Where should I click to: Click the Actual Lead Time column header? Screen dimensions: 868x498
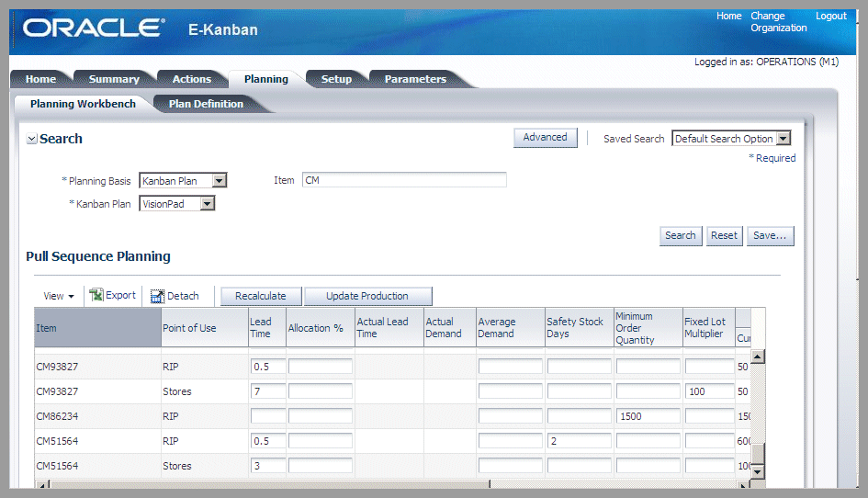[389, 328]
